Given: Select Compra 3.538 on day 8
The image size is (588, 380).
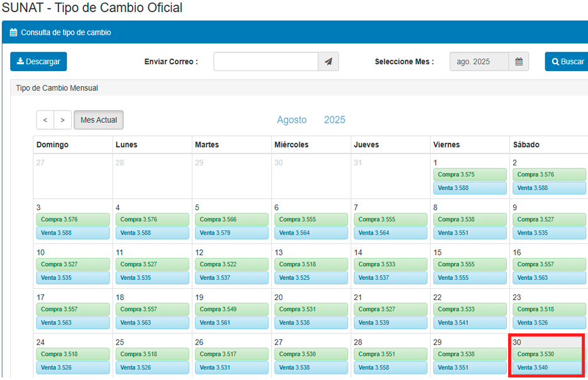Looking at the screenshot, I should (470, 220).
